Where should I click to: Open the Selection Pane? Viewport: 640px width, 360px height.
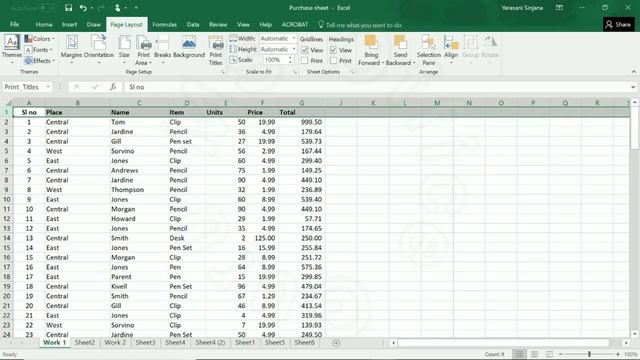[x=429, y=50]
